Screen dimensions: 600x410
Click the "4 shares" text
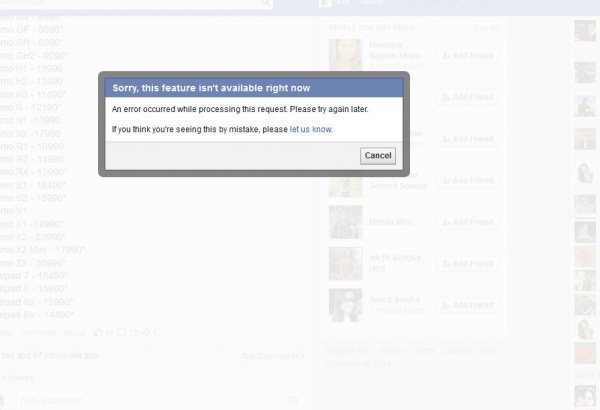point(18,378)
